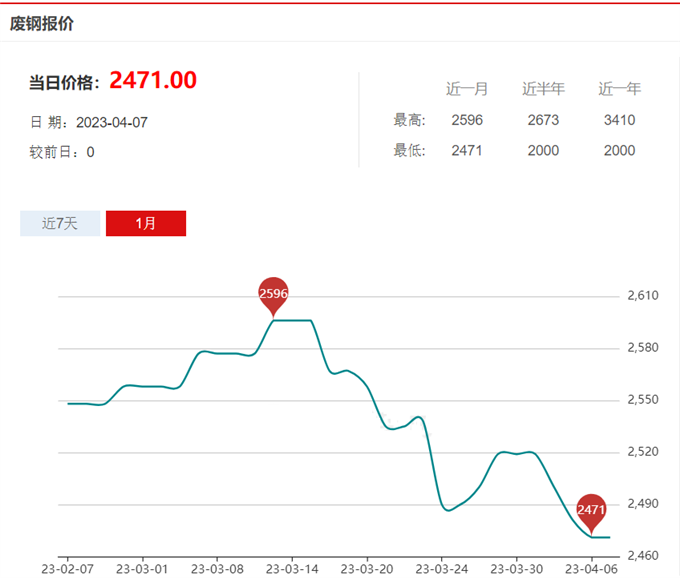The width and height of the screenshot is (680, 578).
Task: Click the 23-03-08 x-axis label
Action: click(x=217, y=569)
